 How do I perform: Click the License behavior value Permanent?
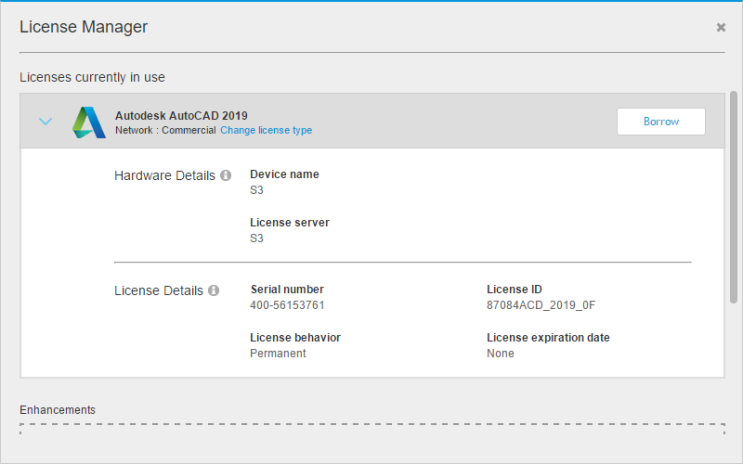278,353
